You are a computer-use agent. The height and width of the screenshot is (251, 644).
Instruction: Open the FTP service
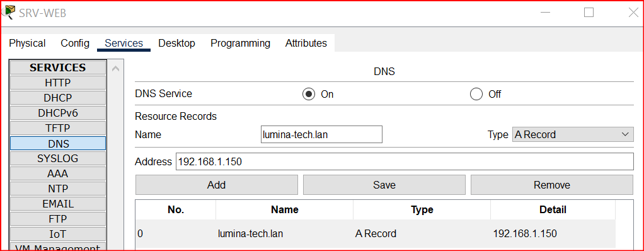[x=58, y=219]
